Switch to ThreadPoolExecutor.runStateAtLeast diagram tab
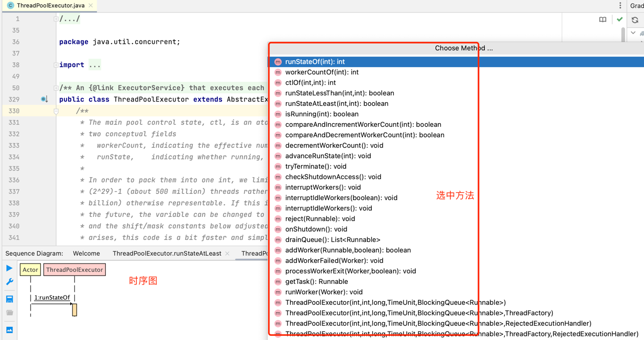Image resolution: width=644 pixels, height=340 pixels. [x=167, y=253]
